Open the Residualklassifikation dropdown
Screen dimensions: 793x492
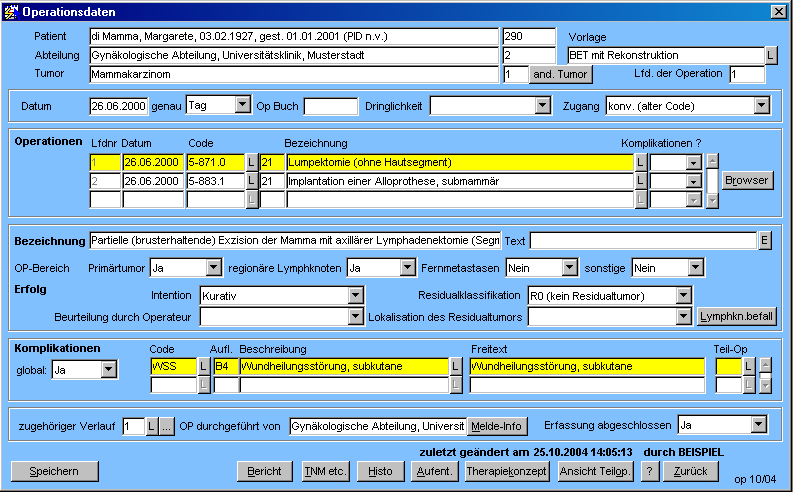[683, 296]
